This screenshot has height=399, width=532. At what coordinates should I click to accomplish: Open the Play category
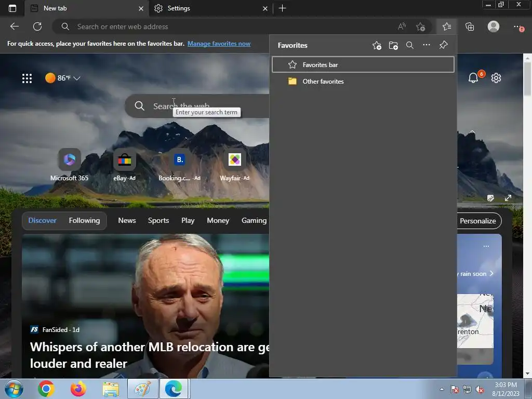(x=188, y=220)
